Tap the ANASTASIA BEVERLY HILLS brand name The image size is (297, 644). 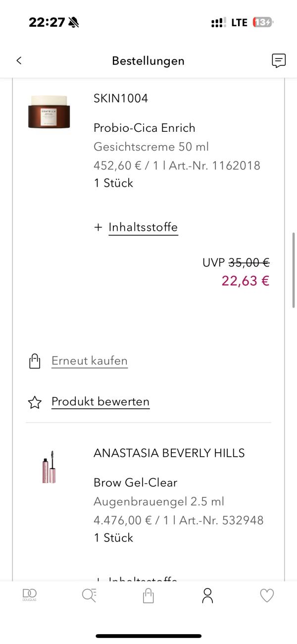click(x=169, y=453)
